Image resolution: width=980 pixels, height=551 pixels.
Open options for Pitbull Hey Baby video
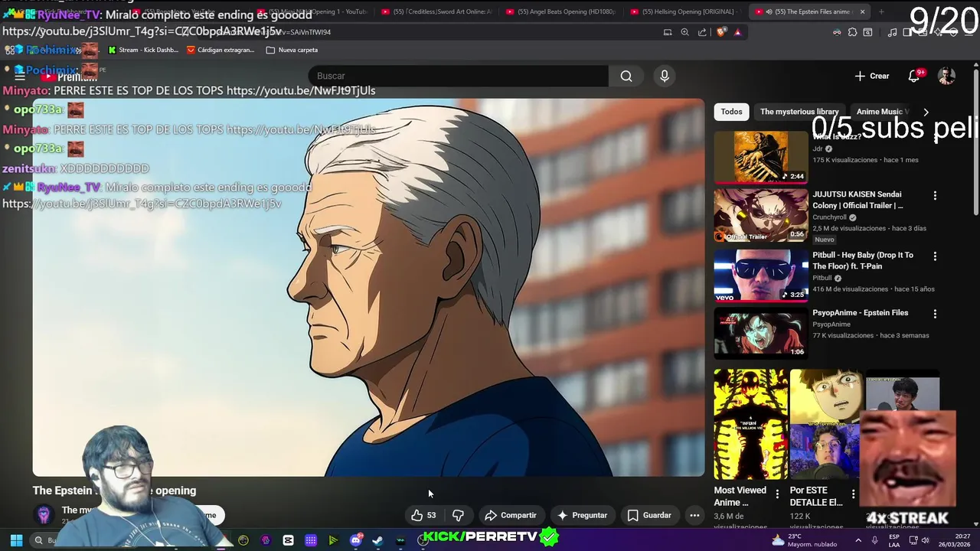click(935, 256)
